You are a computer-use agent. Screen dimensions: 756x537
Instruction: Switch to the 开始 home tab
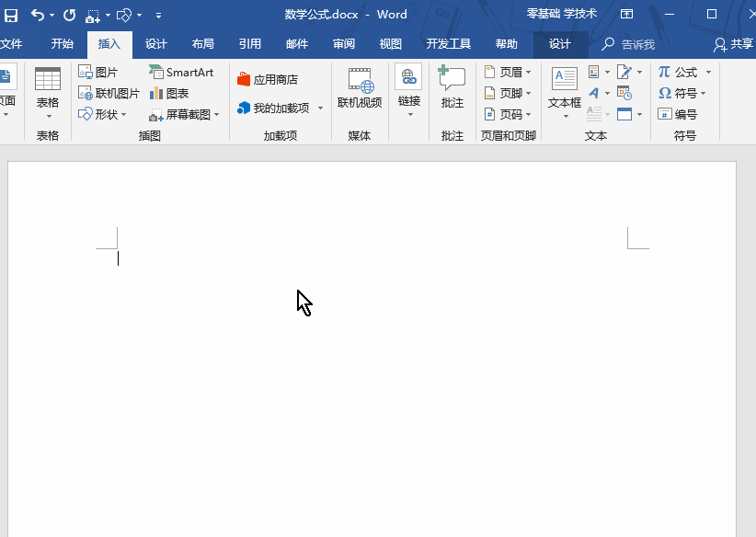[63, 44]
